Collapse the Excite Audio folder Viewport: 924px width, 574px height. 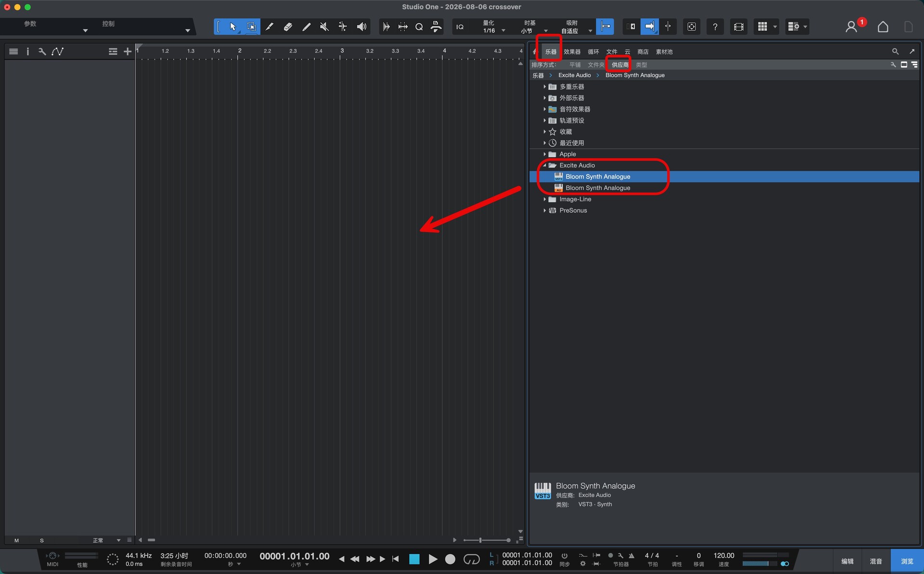click(545, 165)
